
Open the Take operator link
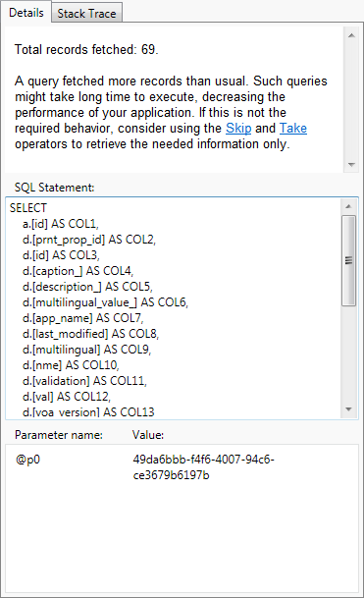(x=293, y=128)
